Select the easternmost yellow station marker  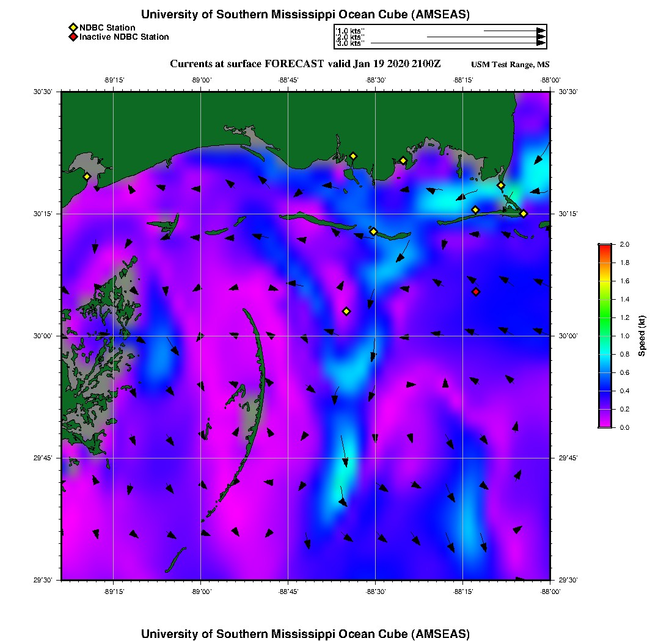524,214
